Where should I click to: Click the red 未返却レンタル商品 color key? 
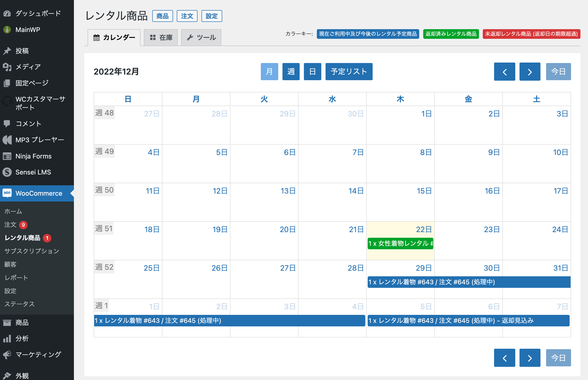coord(531,34)
